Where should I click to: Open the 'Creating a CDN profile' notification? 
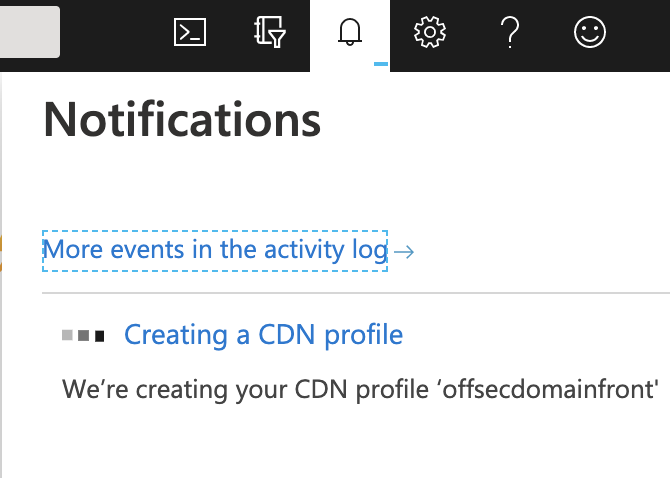point(263,334)
